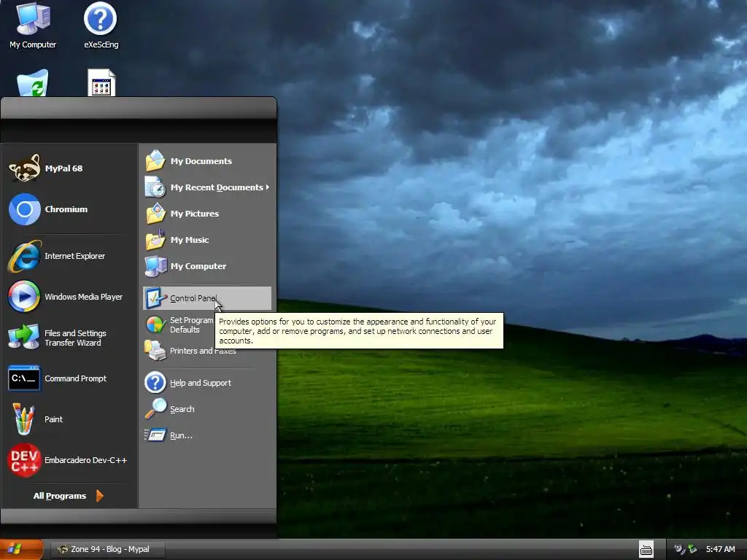This screenshot has height=560, width=747.
Task: Click the MyPal 68 label
Action: coord(63,168)
